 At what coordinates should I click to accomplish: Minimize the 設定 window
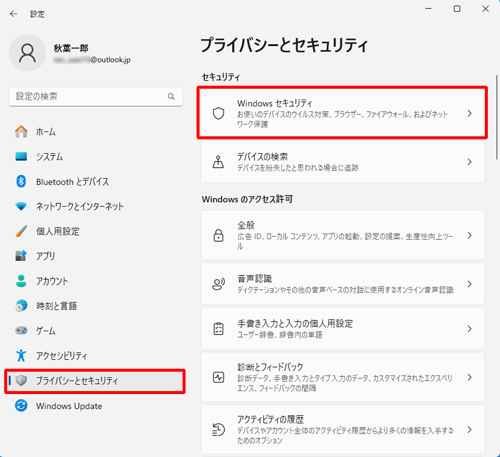429,9
